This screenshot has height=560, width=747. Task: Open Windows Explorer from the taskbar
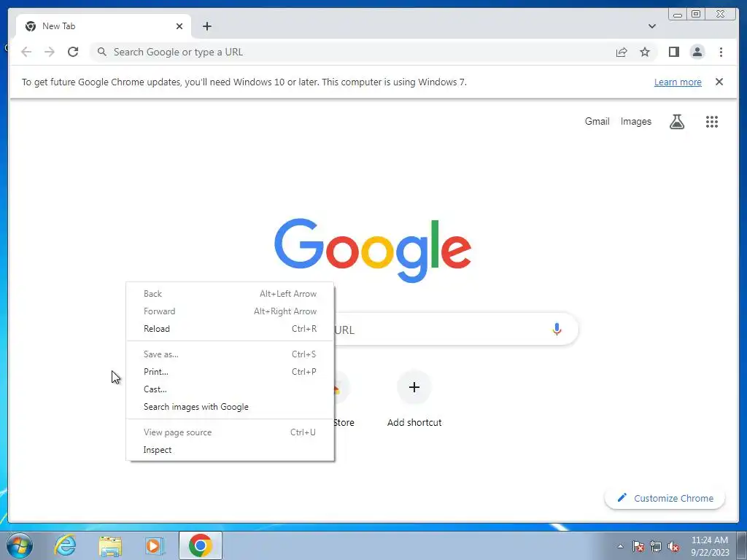110,545
